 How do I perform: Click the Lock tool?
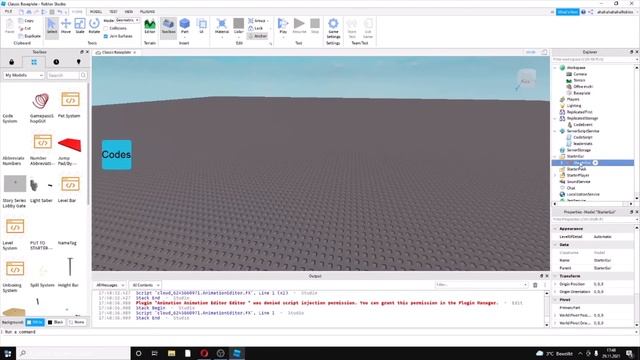coord(256,28)
